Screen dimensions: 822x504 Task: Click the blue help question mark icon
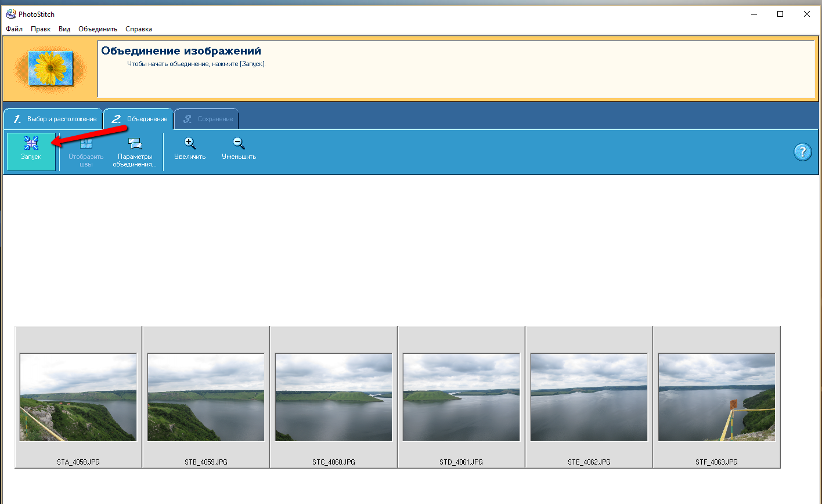tap(802, 152)
